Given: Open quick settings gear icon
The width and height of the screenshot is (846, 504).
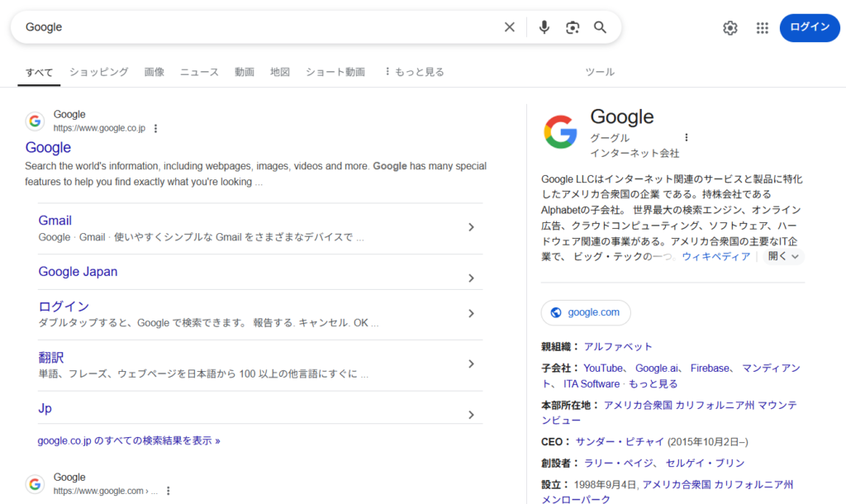Looking at the screenshot, I should pyautogui.click(x=730, y=27).
